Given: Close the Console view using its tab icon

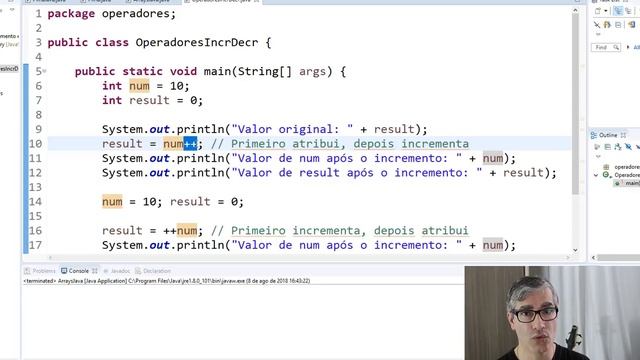Looking at the screenshot, I should point(95,271).
